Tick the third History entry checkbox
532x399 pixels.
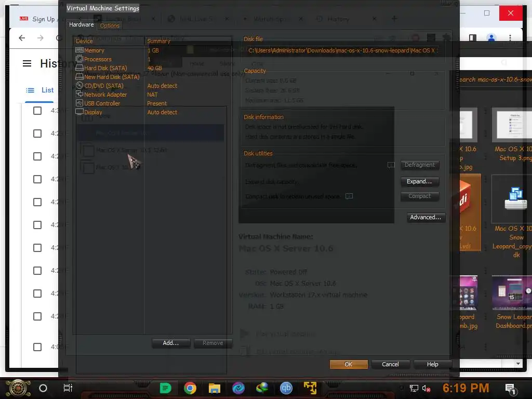point(37,156)
